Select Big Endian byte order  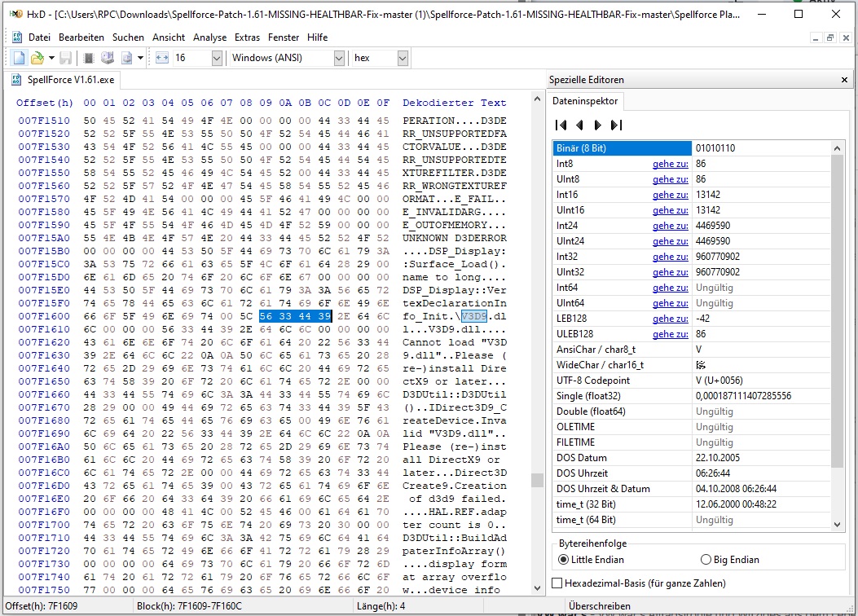pyautogui.click(x=706, y=560)
